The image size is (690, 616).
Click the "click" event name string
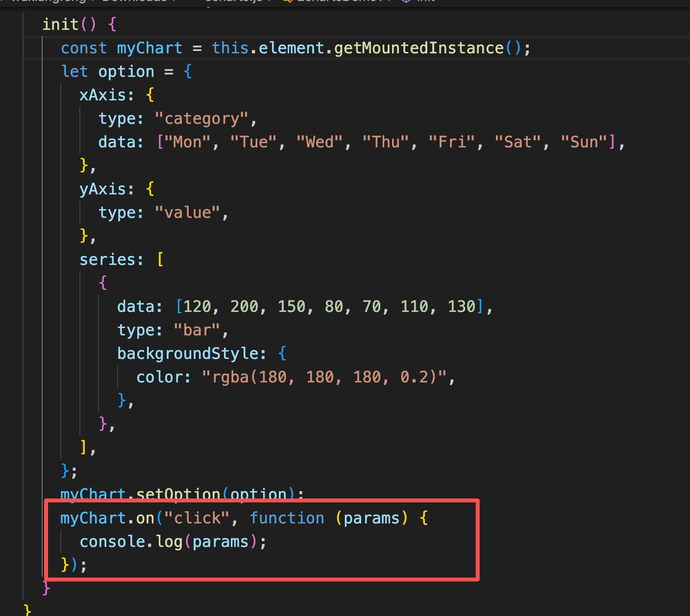pyautogui.click(x=197, y=518)
